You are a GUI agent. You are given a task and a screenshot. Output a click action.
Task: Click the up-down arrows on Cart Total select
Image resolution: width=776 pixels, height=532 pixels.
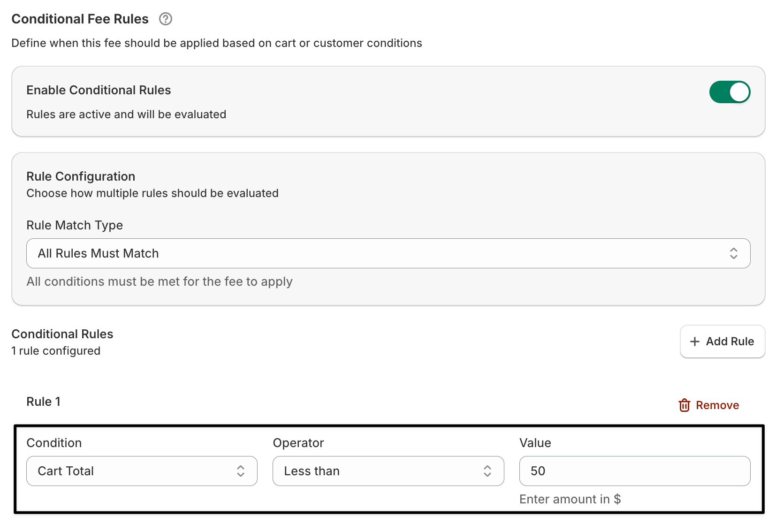click(241, 471)
